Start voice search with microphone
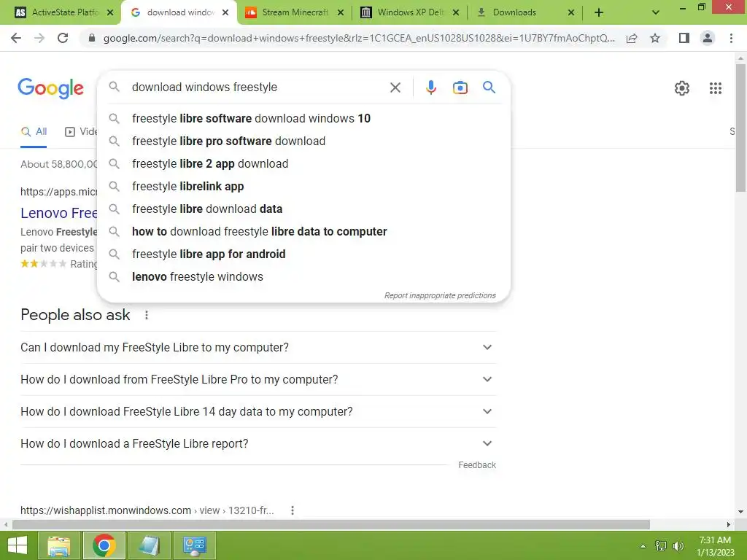Screen dimensions: 747x560 click(430, 87)
